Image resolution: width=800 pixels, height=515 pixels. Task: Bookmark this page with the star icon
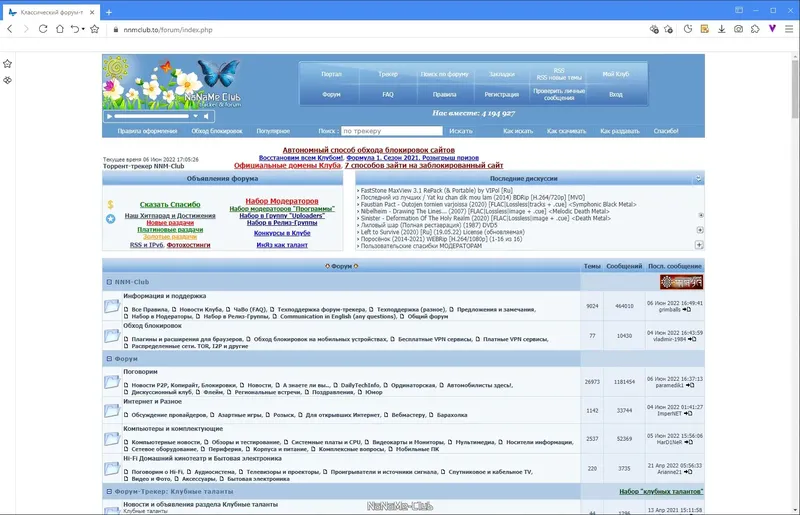(x=94, y=29)
